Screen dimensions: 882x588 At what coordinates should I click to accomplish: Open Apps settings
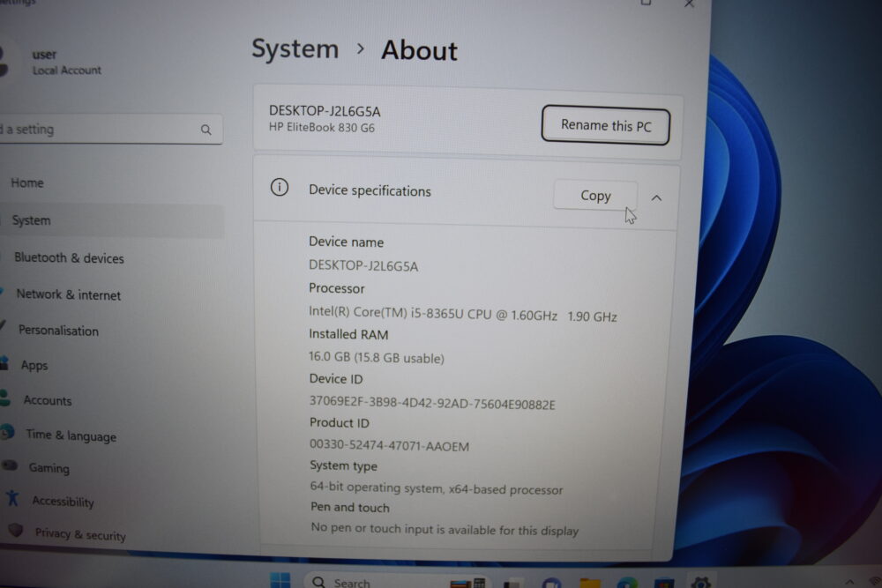(34, 365)
